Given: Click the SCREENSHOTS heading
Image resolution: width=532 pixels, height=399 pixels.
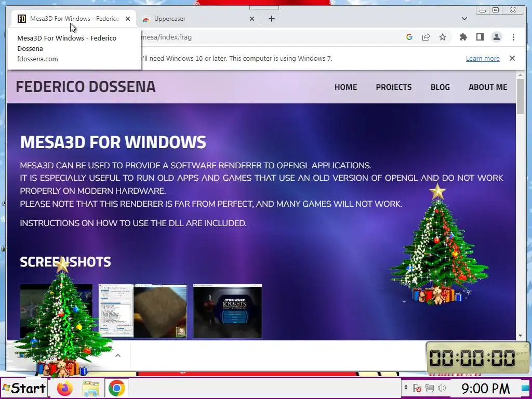Looking at the screenshot, I should (65, 262).
